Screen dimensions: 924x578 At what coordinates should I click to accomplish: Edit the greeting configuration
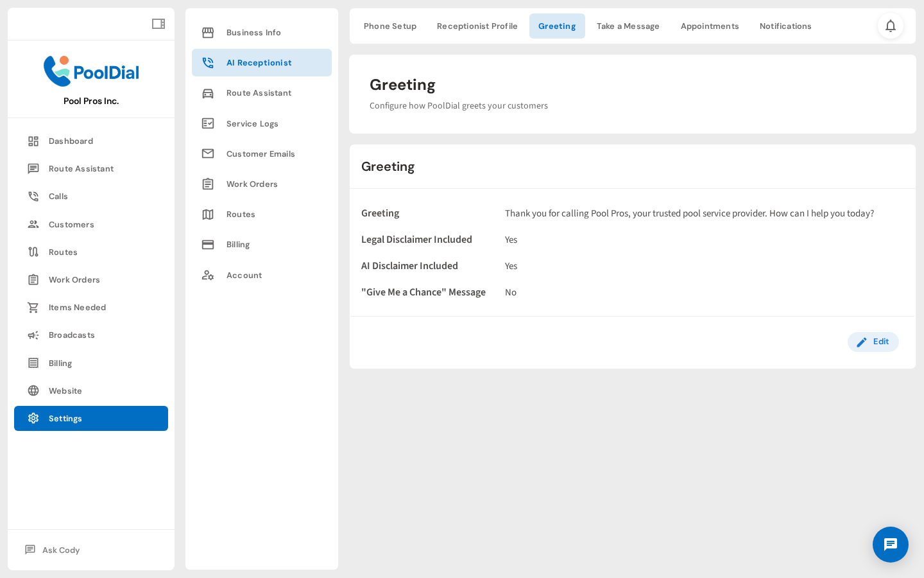click(873, 342)
